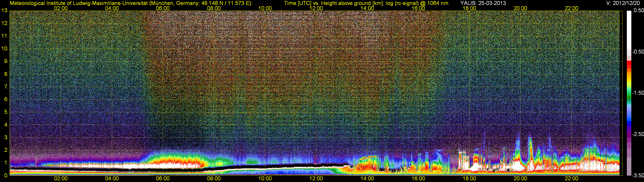Click the 12:00 label on the bottom time axis
This screenshot has height=182, width=644.
[316, 179]
